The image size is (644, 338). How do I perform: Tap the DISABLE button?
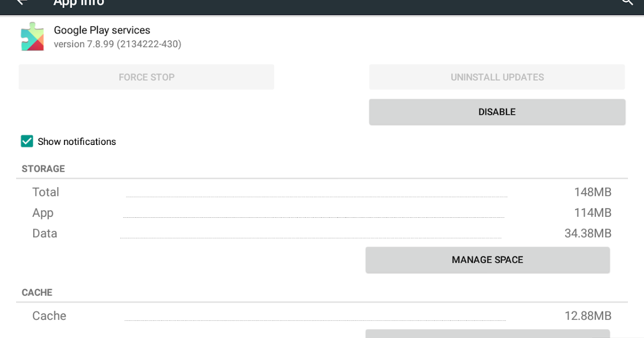(497, 112)
